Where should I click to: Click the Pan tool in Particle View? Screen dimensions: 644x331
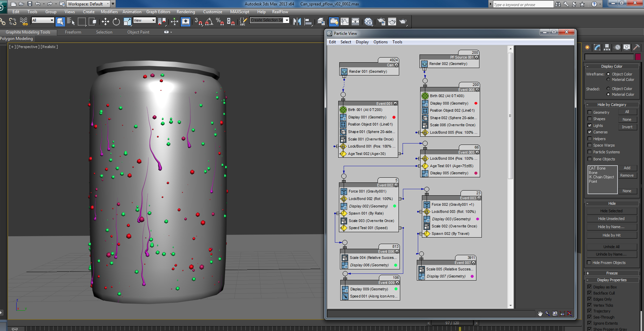(540, 314)
